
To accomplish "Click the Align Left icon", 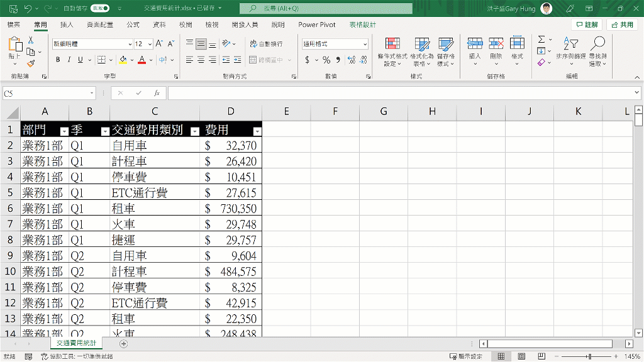I will click(189, 60).
